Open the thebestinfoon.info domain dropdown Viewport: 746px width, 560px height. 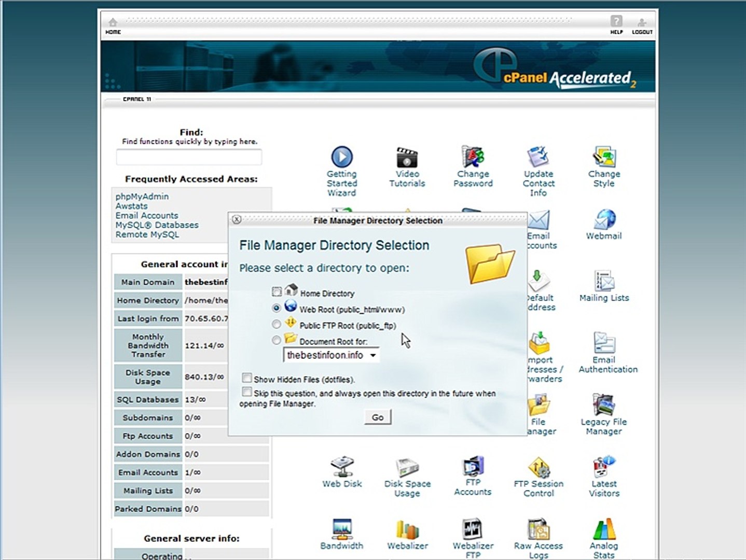[331, 355]
